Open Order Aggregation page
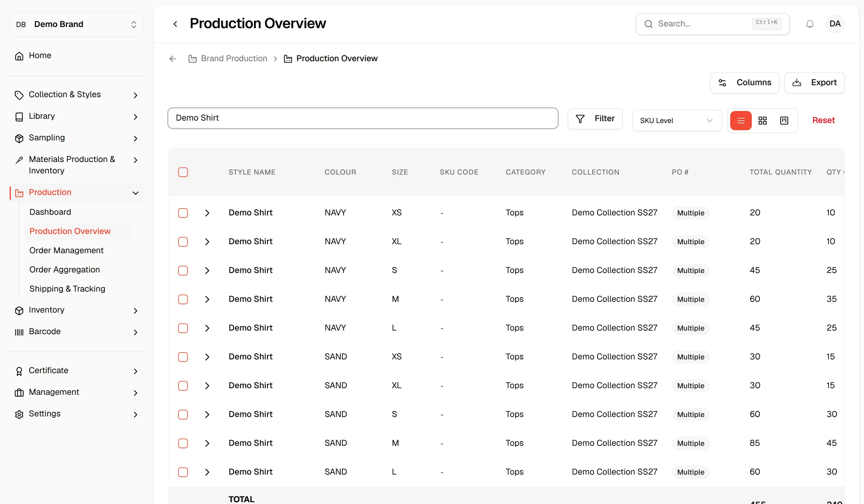Viewport: 864px width, 504px height. (x=64, y=269)
